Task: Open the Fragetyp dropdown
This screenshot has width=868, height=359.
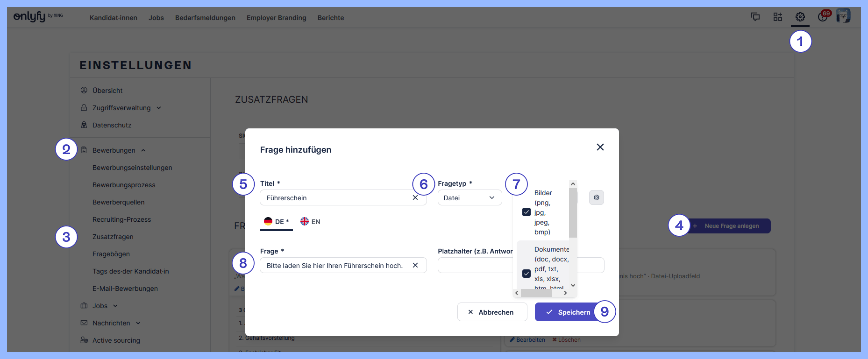Action: pos(469,197)
